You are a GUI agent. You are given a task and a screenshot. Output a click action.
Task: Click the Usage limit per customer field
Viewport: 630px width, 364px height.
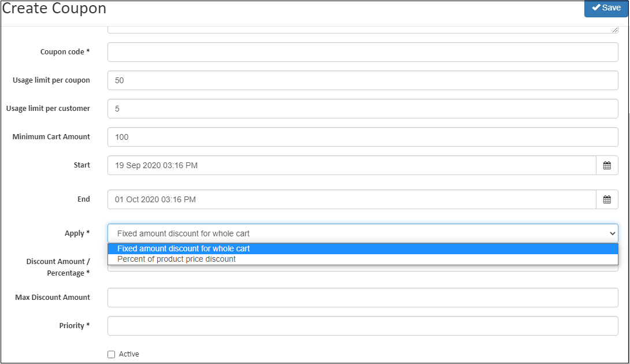click(362, 109)
